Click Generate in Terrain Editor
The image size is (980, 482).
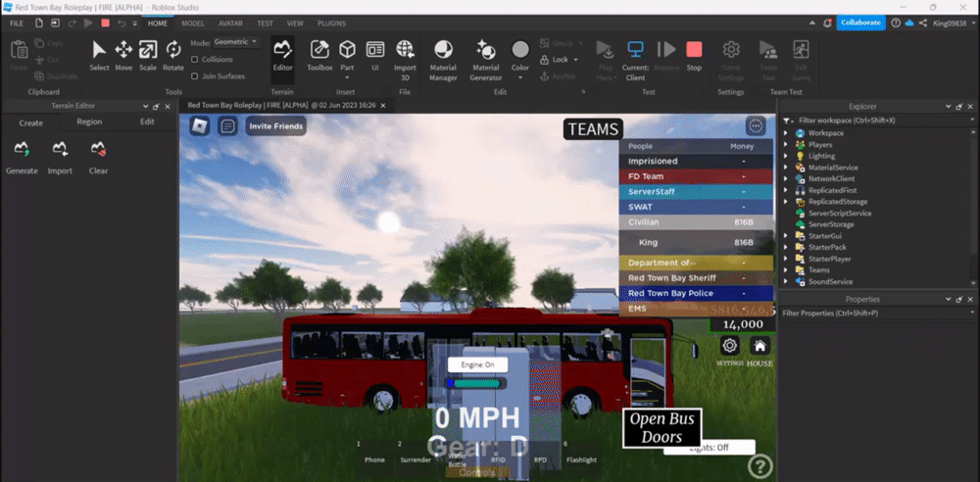tap(22, 158)
